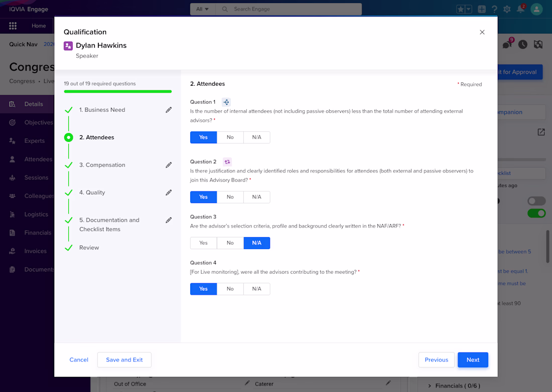Click the Financials sidebar icon
This screenshot has height=392, width=552.
click(x=13, y=233)
